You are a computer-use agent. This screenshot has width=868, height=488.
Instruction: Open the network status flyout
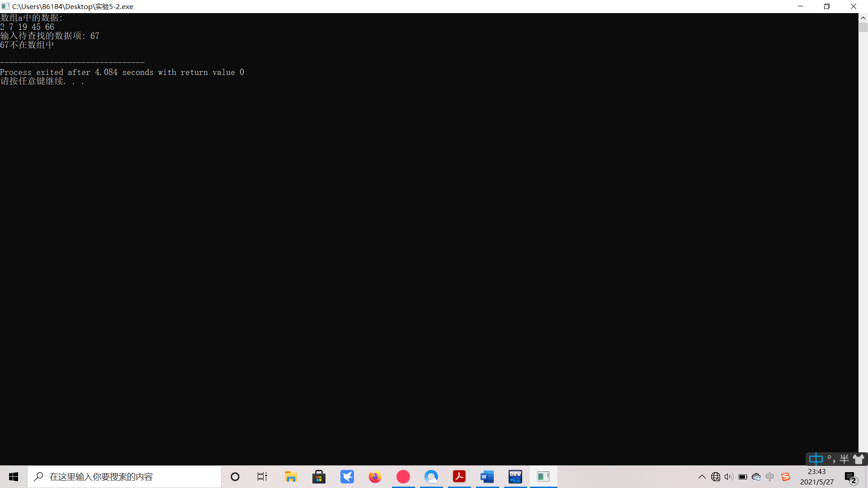[716, 477]
